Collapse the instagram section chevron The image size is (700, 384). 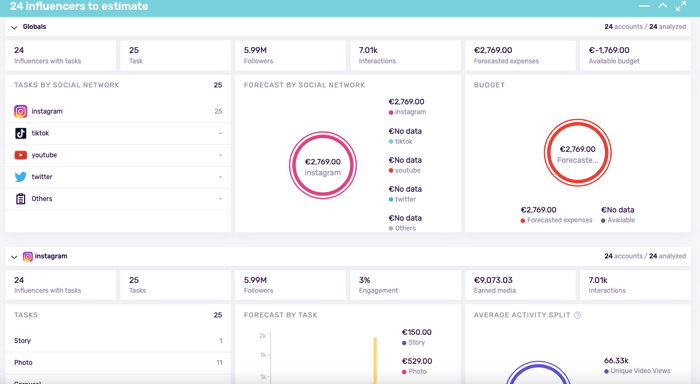[14, 257]
